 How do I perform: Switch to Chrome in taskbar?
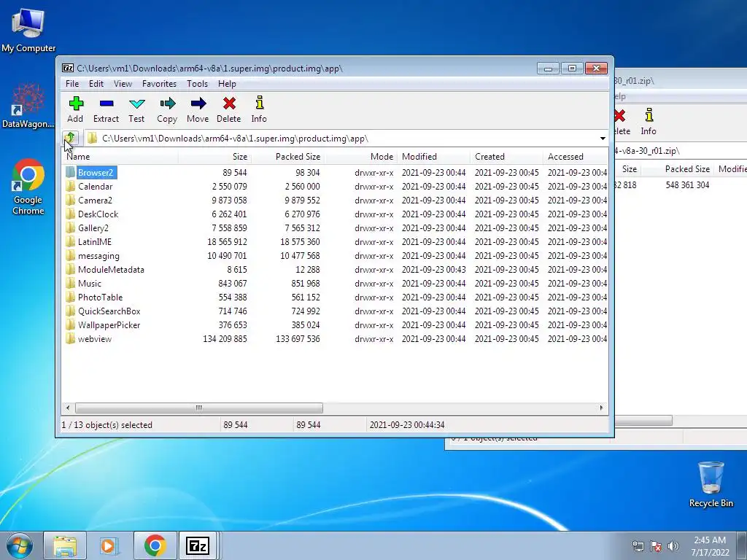pyautogui.click(x=155, y=545)
